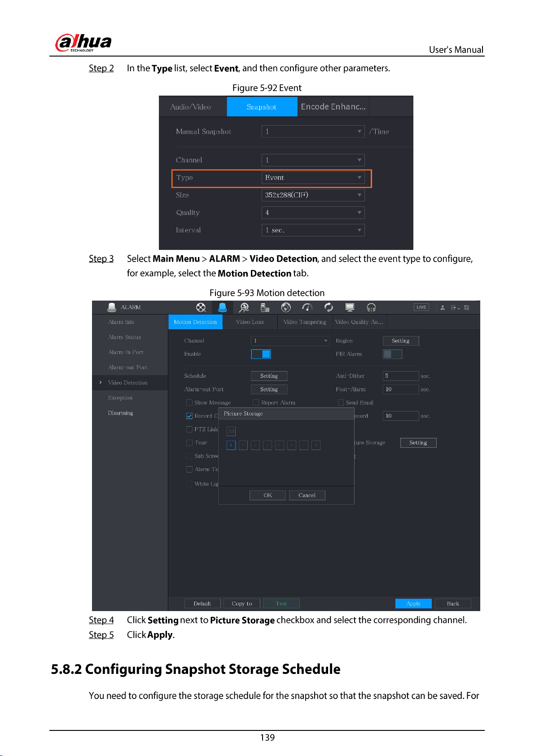Click the ALARM siren header icon
Image resolution: width=535 pixels, height=756 pixels.
(112, 307)
